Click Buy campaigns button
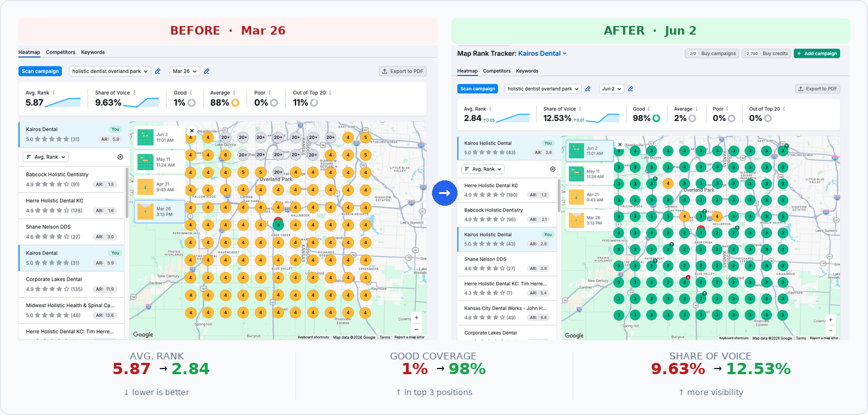This screenshot has width=868, height=415. (712, 53)
